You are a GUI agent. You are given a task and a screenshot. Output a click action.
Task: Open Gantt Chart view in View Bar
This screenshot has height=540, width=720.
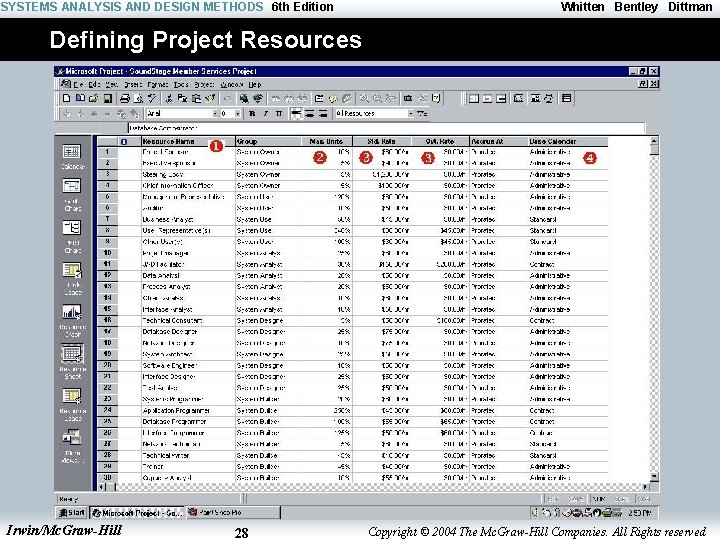[72, 195]
